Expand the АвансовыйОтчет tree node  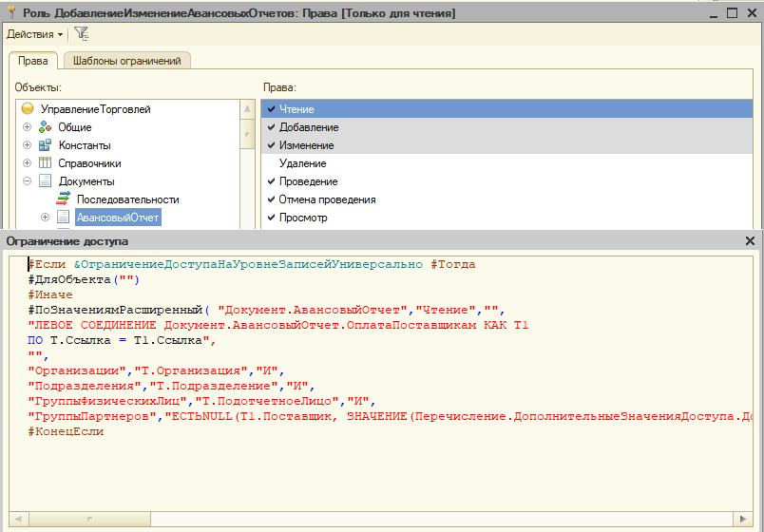click(46, 218)
